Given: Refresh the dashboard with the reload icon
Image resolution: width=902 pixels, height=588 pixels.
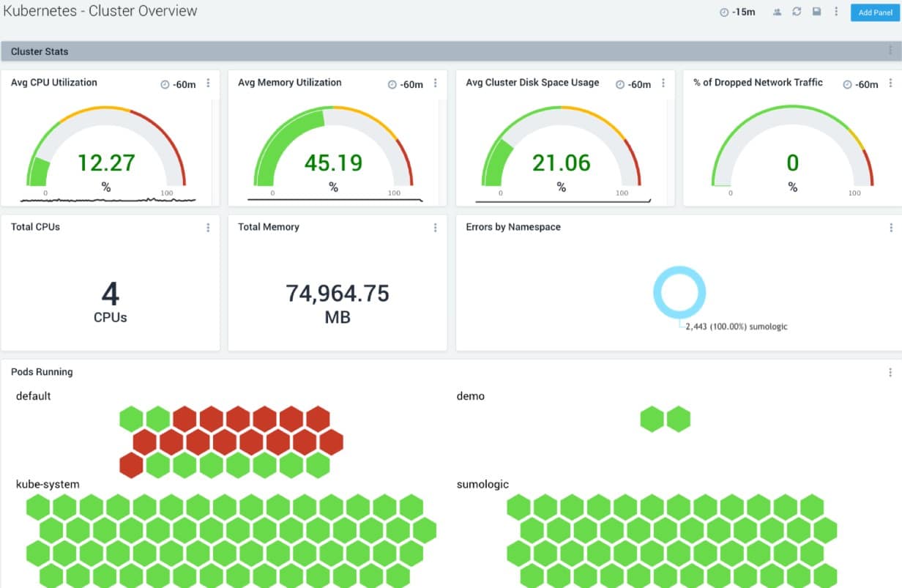Looking at the screenshot, I should [x=797, y=12].
